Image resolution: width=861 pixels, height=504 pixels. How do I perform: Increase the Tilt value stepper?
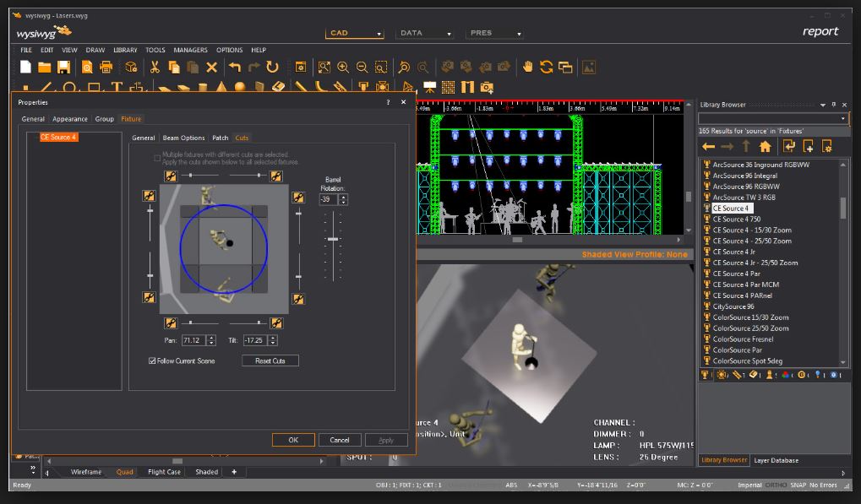[x=273, y=338]
